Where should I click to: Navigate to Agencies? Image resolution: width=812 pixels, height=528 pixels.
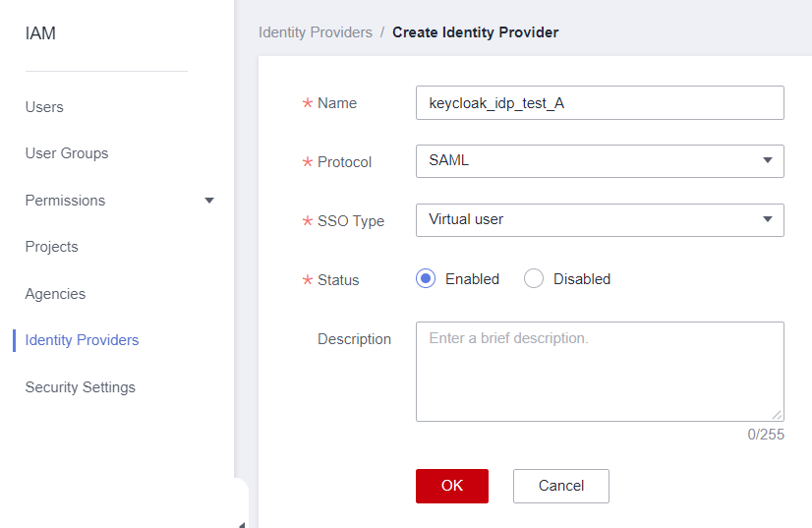click(x=55, y=294)
